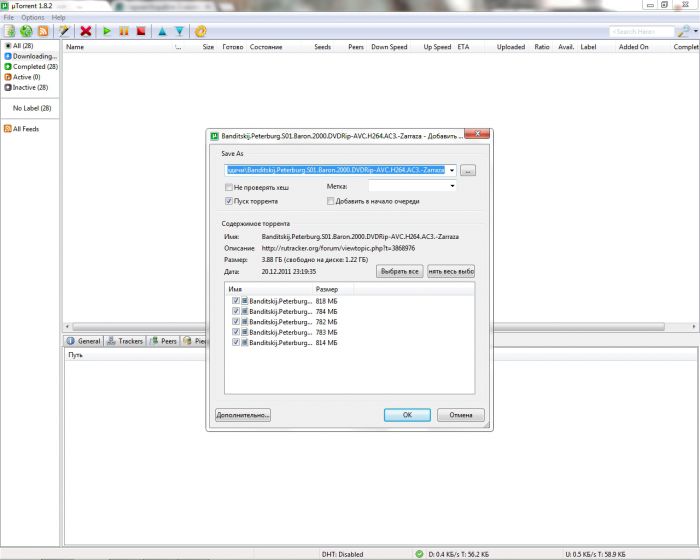
Task: Expand the Save As path dropdown
Action: click(x=452, y=171)
